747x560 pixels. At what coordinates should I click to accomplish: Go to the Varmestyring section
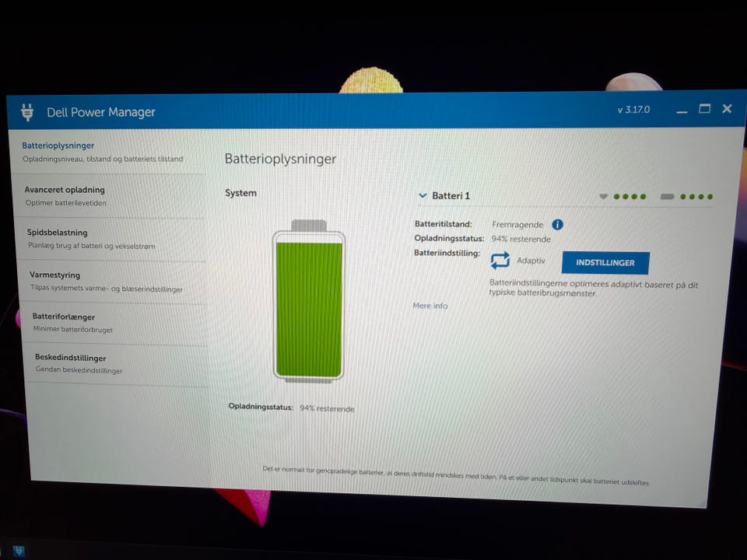(x=114, y=282)
